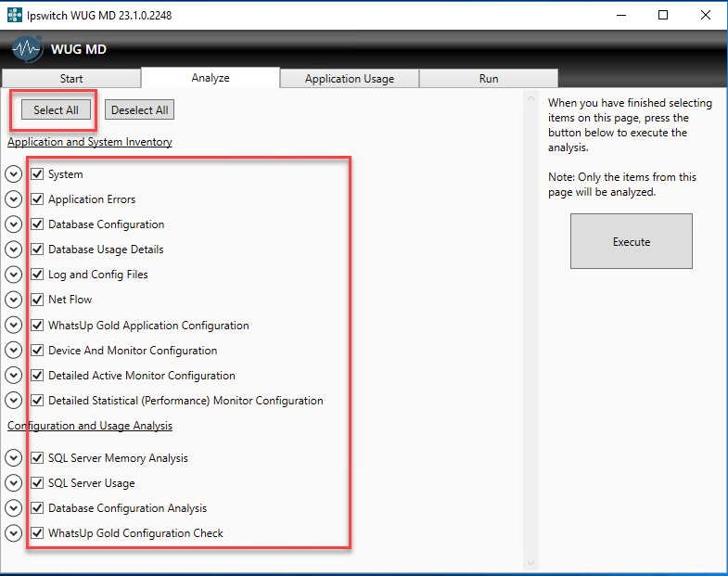728x576 pixels.
Task: Disable Detailed Active Monitor Configuration checkbox
Action: pos(37,376)
